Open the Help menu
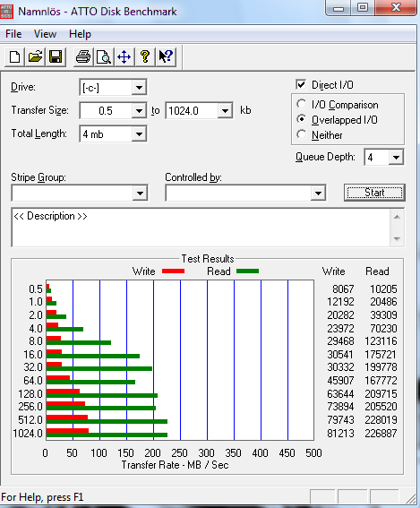 (x=80, y=34)
